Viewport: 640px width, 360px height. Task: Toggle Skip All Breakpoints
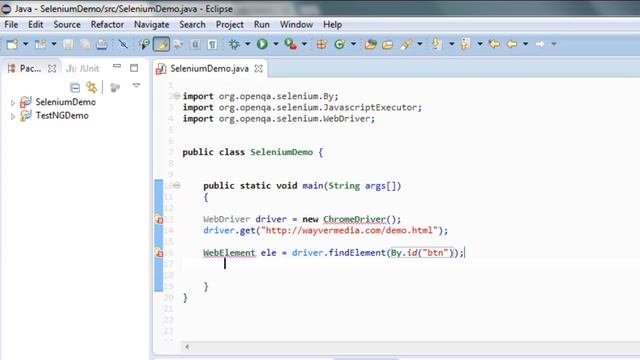point(123,44)
